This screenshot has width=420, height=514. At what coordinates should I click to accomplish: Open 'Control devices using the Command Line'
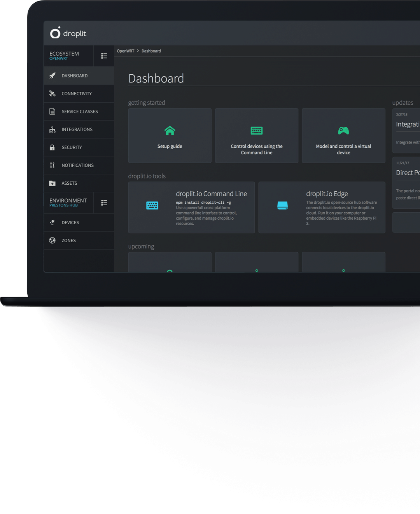(256, 135)
